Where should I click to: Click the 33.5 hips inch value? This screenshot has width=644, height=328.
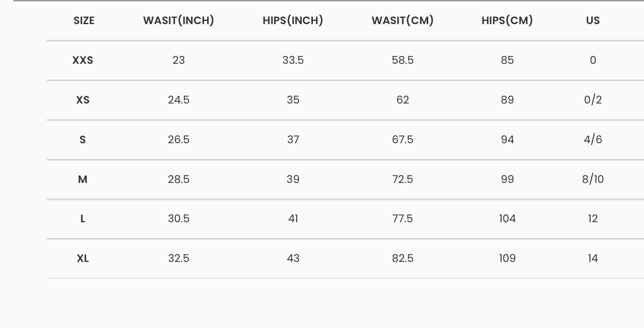pyautogui.click(x=293, y=60)
